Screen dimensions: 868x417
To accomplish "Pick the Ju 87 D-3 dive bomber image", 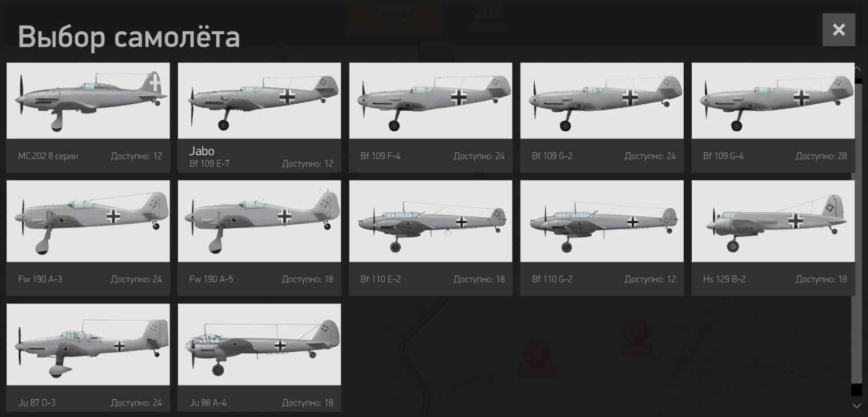I will tap(88, 345).
